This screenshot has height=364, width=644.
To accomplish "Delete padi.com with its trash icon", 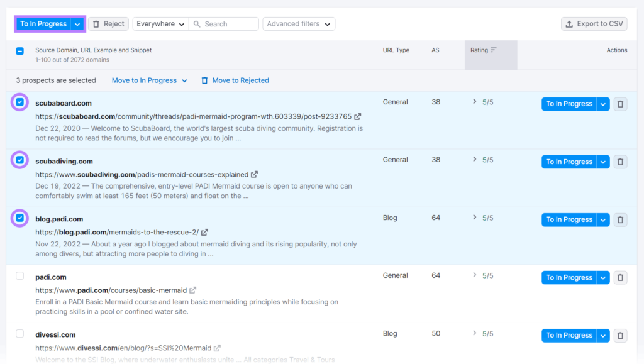I will (620, 277).
